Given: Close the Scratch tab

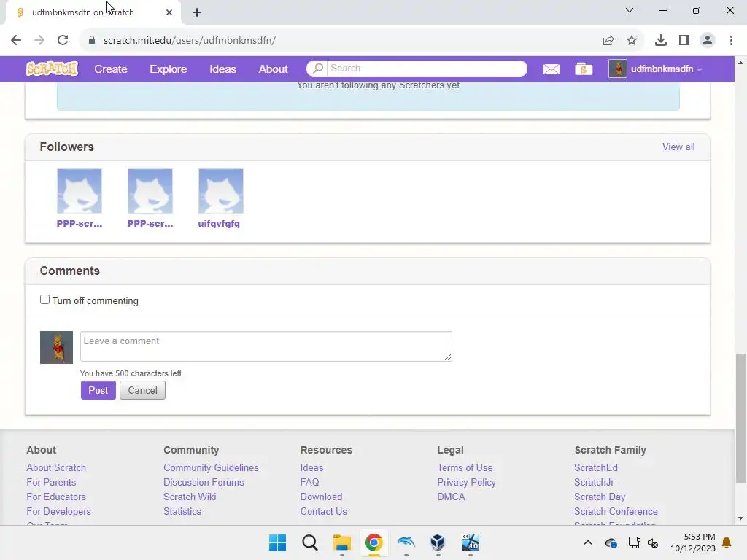Looking at the screenshot, I should [169, 12].
